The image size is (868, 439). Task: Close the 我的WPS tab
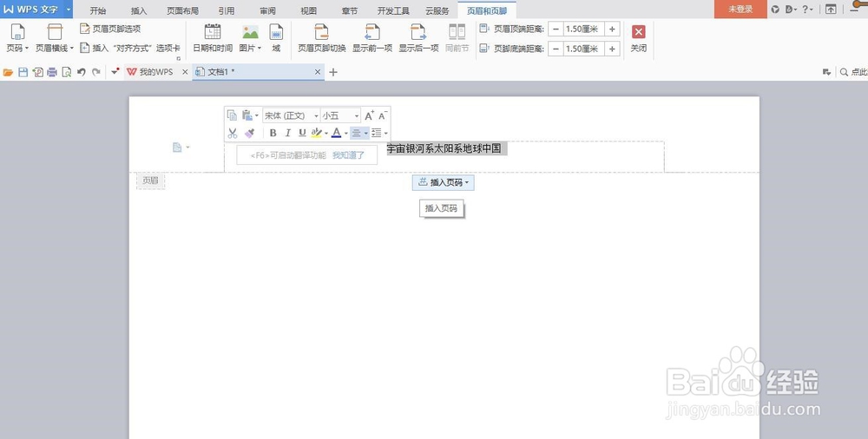185,72
